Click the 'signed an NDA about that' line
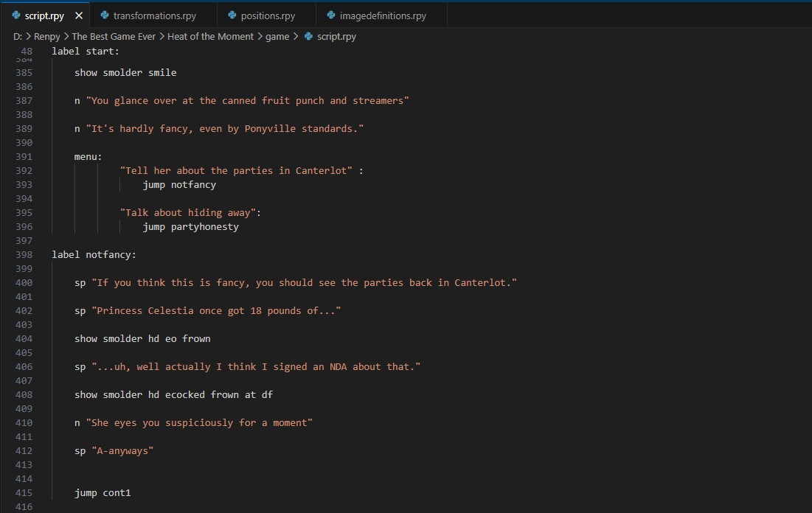Screen dimensions: 812x513 coord(247,366)
